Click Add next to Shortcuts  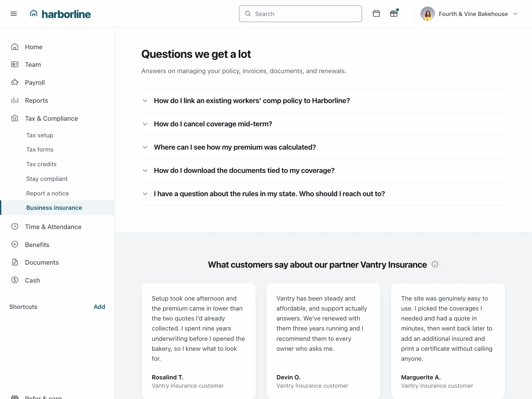click(x=99, y=307)
